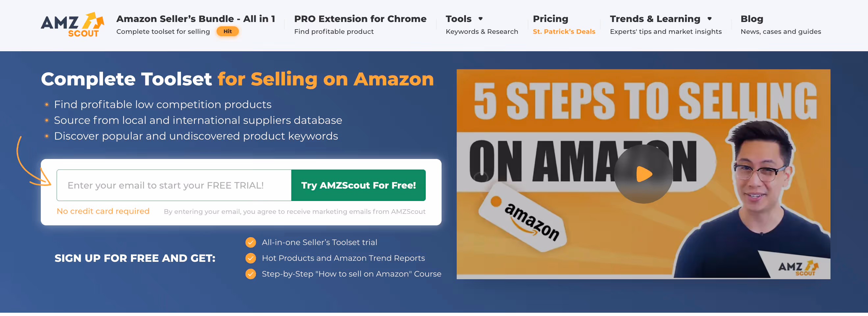This screenshot has height=316, width=868.
Task: Open Amazon Seller's Bundle menu item
Action: point(195,25)
